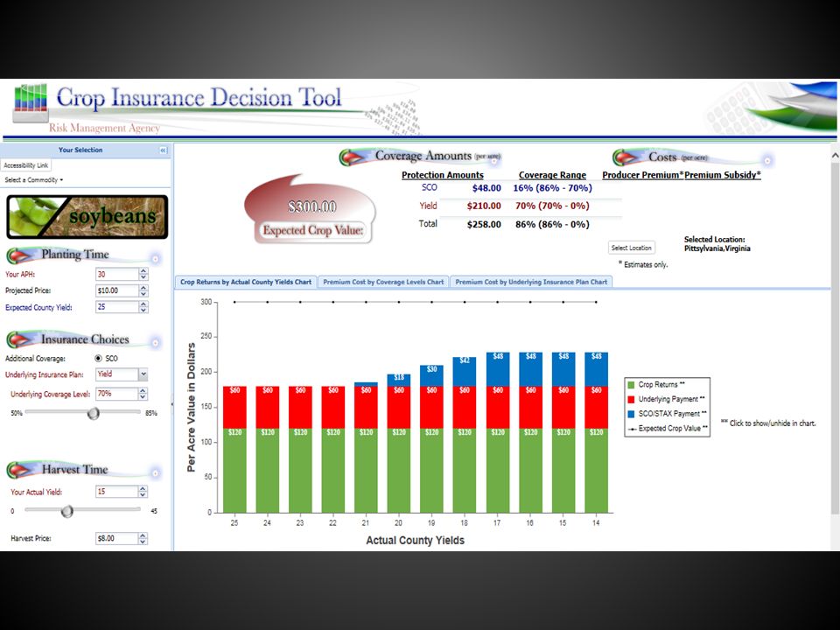Click the actual yield slider handle
This screenshot has width=840, height=630.
click(x=67, y=511)
